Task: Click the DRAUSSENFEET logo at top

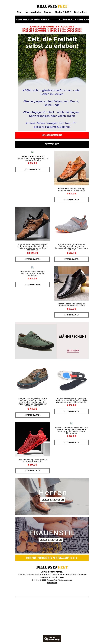Action: pos(52,6)
